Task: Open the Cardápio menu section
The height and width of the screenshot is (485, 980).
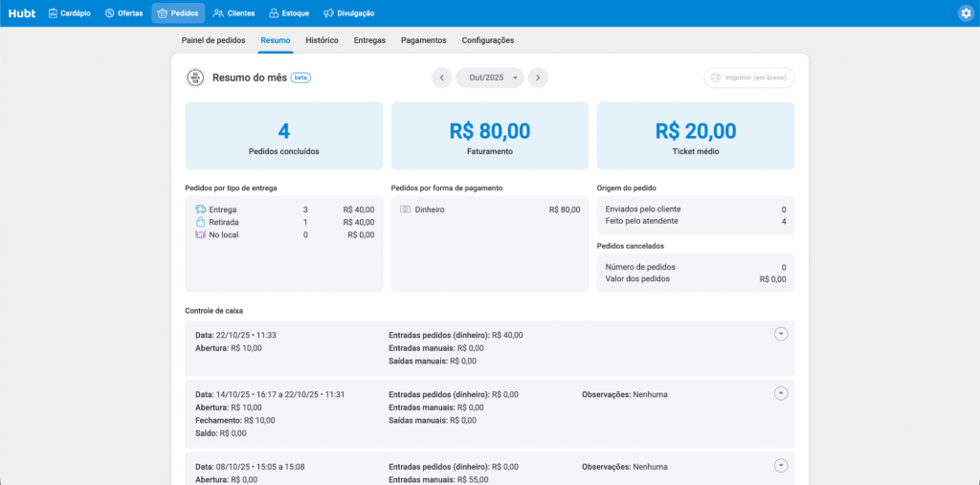Action: 69,13
